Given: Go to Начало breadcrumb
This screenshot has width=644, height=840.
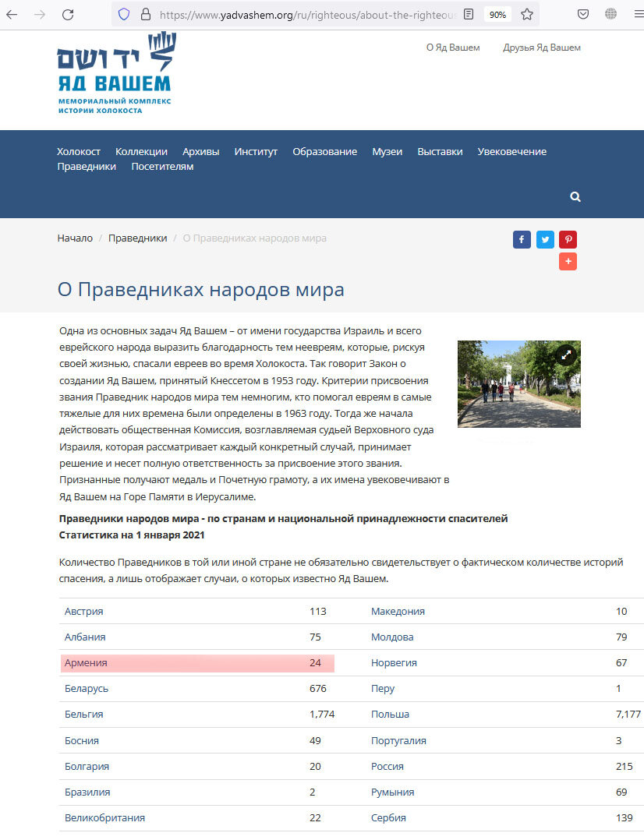Looking at the screenshot, I should point(75,238).
